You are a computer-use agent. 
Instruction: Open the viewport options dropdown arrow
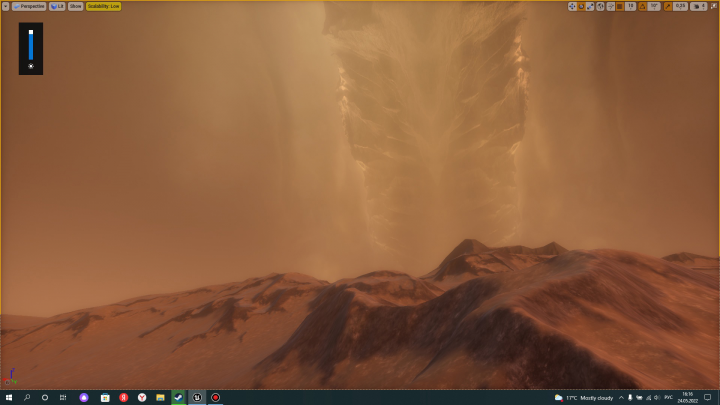pos(6,6)
